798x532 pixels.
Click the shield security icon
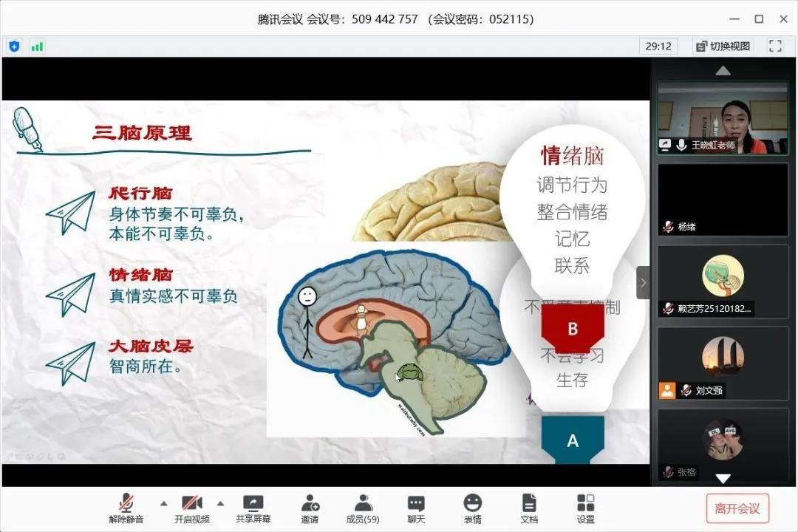tap(14, 47)
